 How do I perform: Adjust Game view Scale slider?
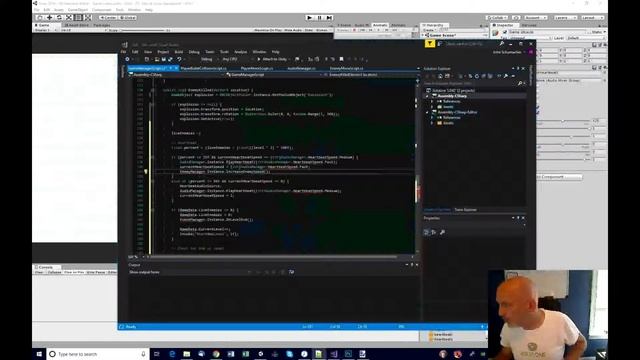(x=143, y=30)
